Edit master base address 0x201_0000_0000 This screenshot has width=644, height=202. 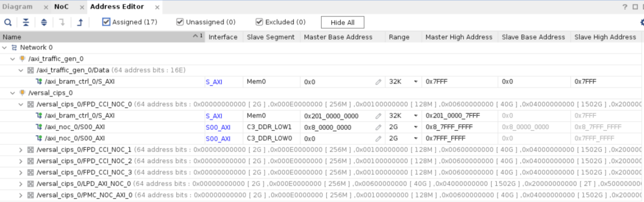pos(332,116)
